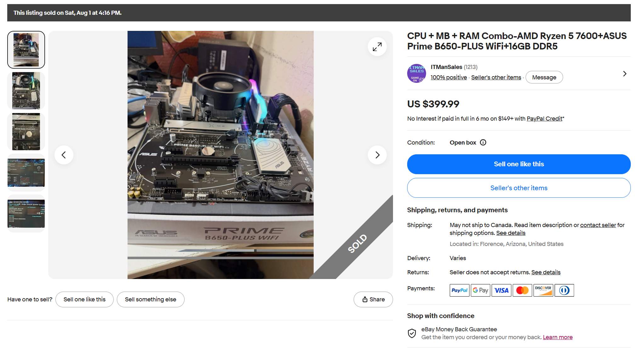The height and width of the screenshot is (359, 644).
Task: Message the seller ITManSales
Action: 544,77
